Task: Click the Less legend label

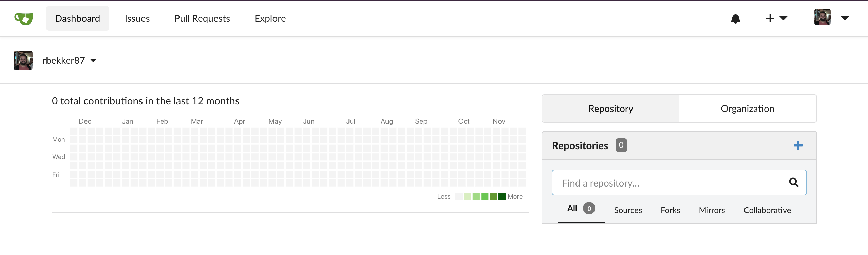Action: (444, 197)
